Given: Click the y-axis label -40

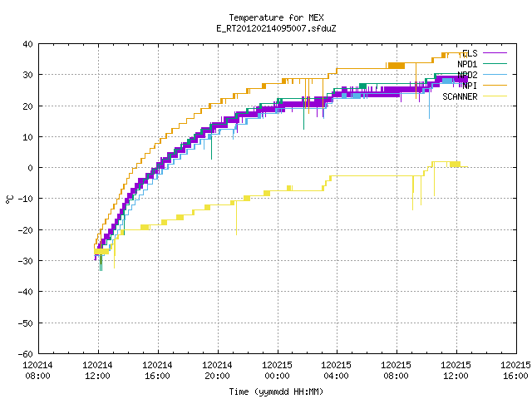Looking at the screenshot, I should coord(26,292).
